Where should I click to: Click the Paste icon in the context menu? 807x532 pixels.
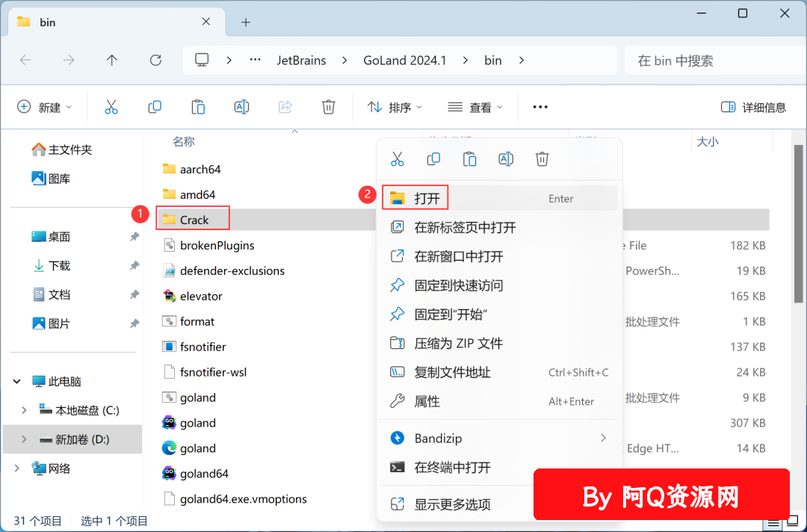click(469, 159)
